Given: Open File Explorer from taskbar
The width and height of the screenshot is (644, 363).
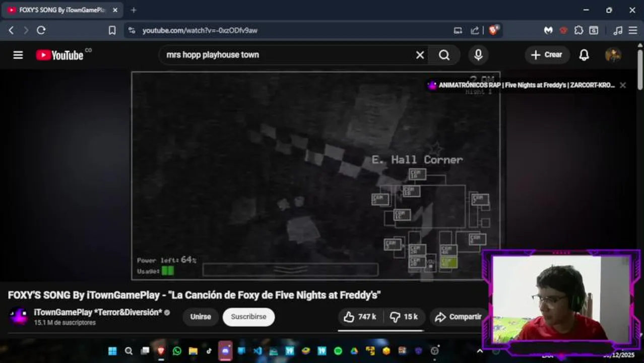Looking at the screenshot, I should click(x=193, y=351).
